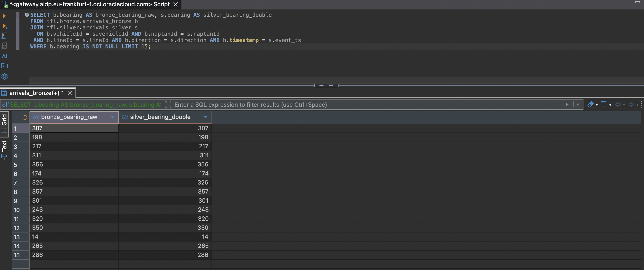Close the arrivals_bronze(+) 1 result tab
Screen dimensions: 644x270
pos(71,93)
